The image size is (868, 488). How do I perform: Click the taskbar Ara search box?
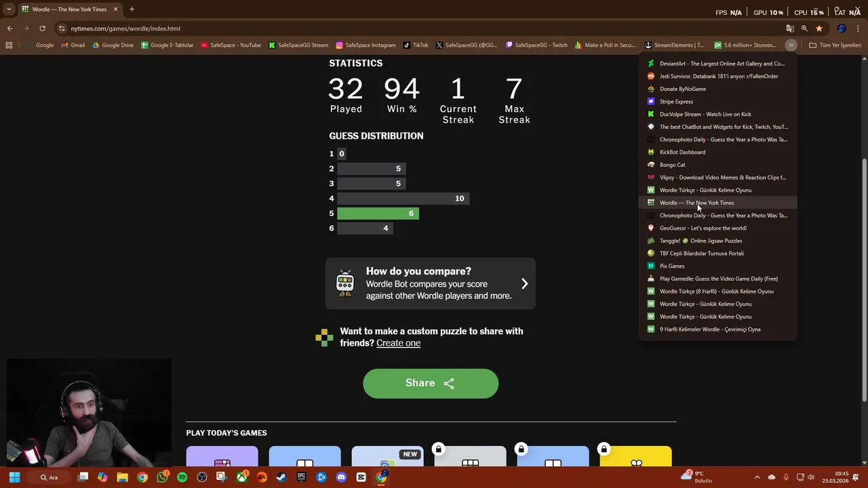[x=50, y=477]
